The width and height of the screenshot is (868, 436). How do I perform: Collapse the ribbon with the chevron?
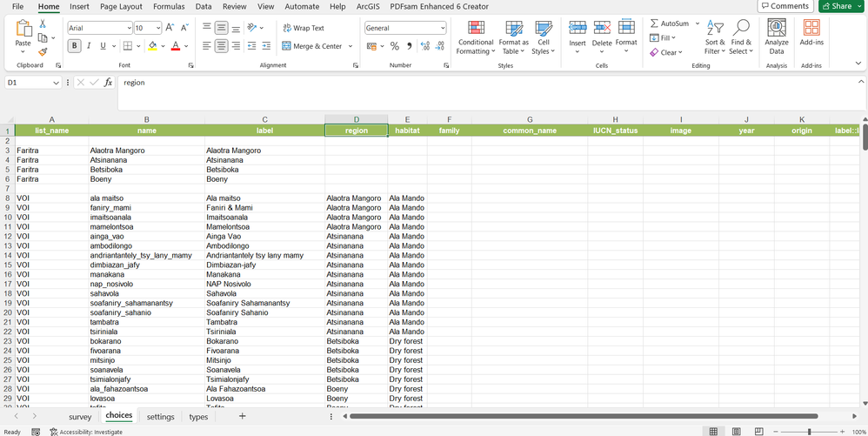pos(858,64)
